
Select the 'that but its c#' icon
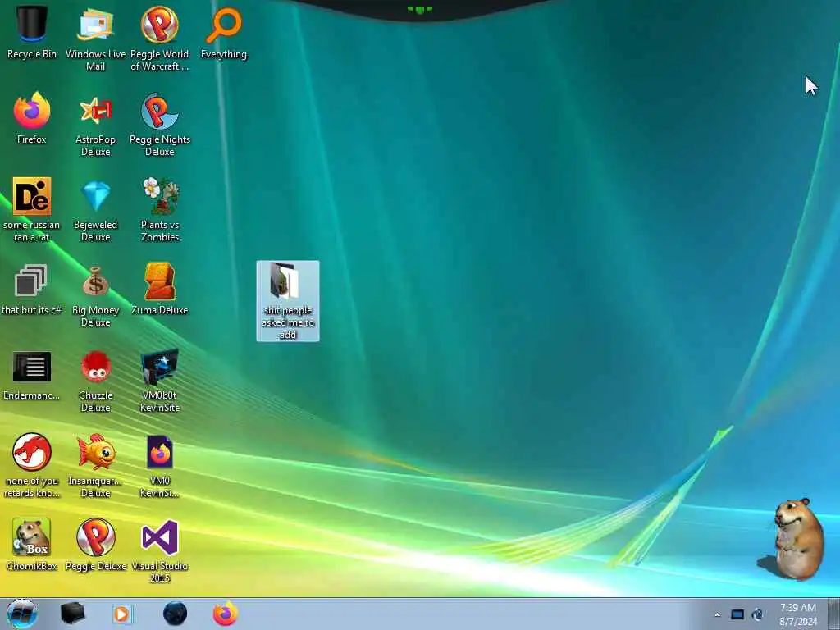coord(32,289)
